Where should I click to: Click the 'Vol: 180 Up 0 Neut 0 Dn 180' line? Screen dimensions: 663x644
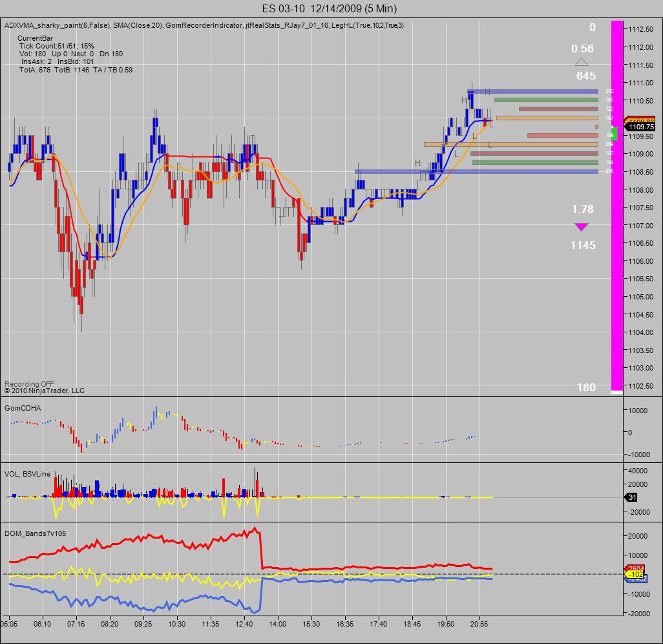pyautogui.click(x=71, y=54)
